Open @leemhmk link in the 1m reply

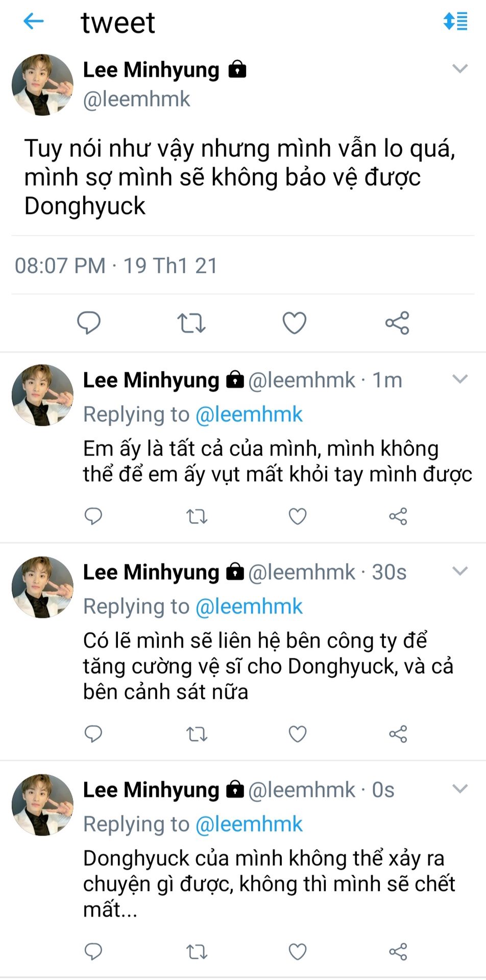click(249, 414)
